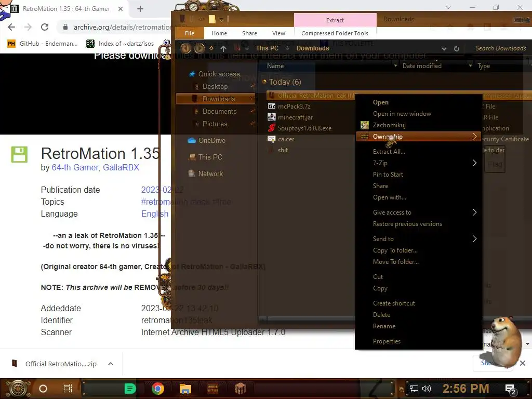
Task: Choose Open in new window
Action: pyautogui.click(x=402, y=114)
